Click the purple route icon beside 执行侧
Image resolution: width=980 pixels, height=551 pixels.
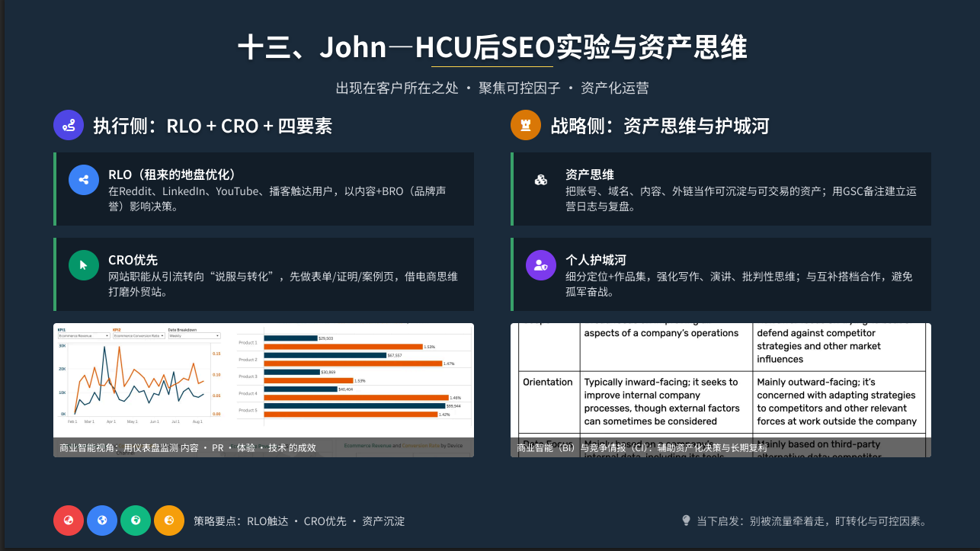[x=69, y=125]
